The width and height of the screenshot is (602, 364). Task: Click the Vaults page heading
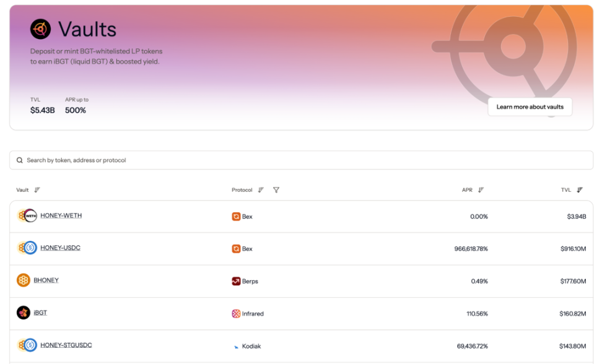tap(87, 29)
